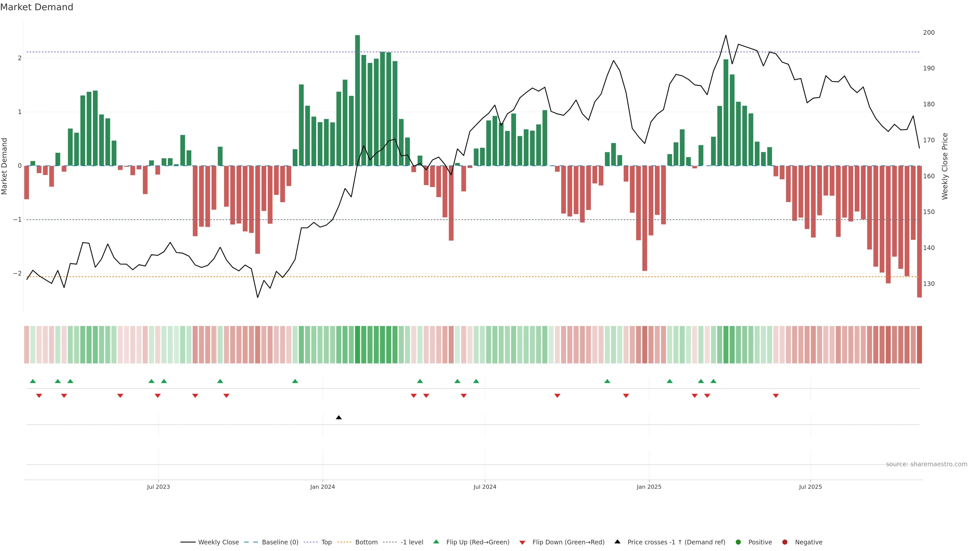Hide the Top dotted line via the legend
Screen dimensions: 980x551
click(x=326, y=542)
